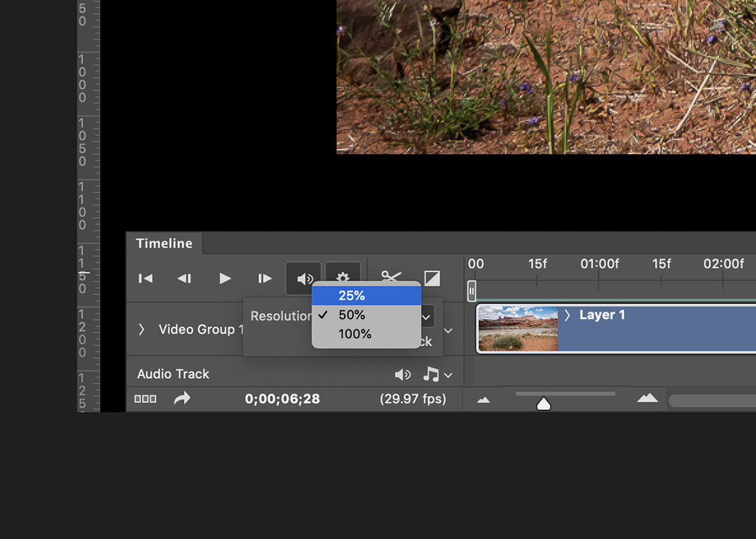Open Video Group 1 track options chevron

point(448,331)
